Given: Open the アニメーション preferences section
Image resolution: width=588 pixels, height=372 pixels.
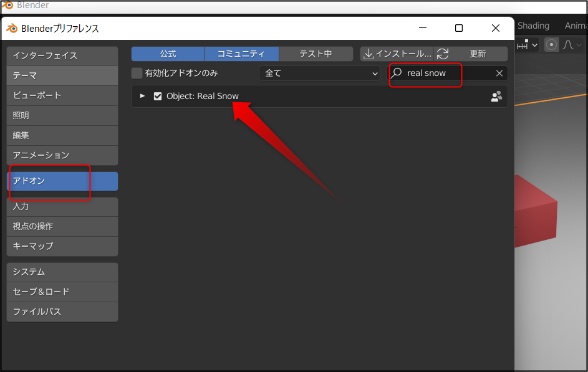Looking at the screenshot, I should 62,155.
